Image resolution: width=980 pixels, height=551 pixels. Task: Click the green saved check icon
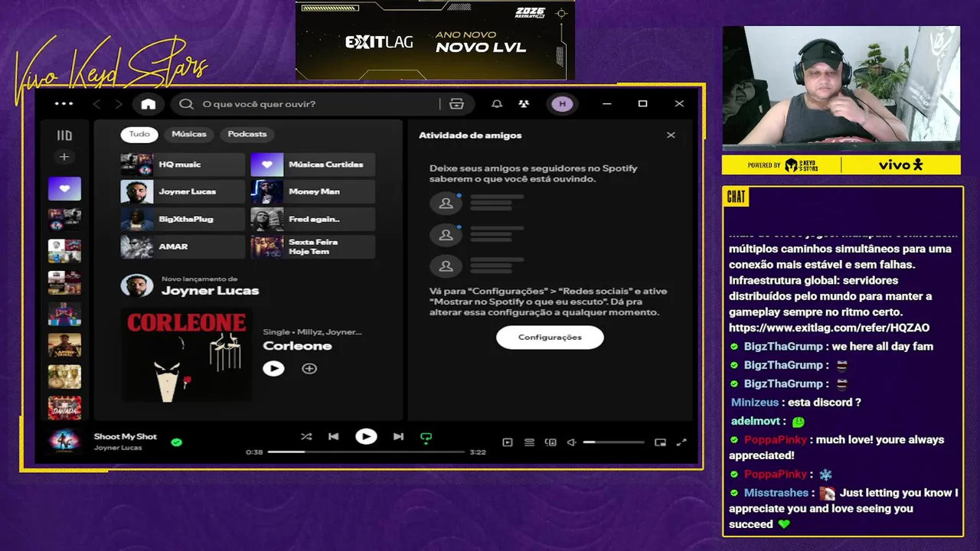(x=177, y=442)
